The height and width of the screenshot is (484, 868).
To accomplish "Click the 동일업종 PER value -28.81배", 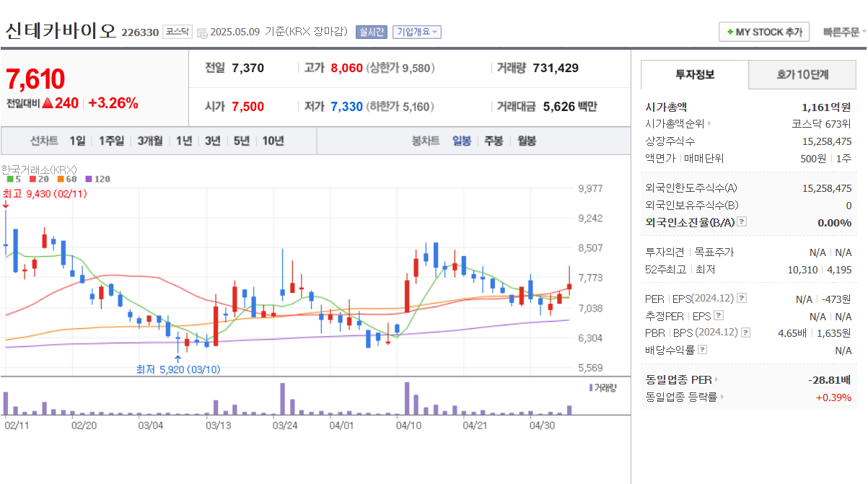I will click(828, 379).
